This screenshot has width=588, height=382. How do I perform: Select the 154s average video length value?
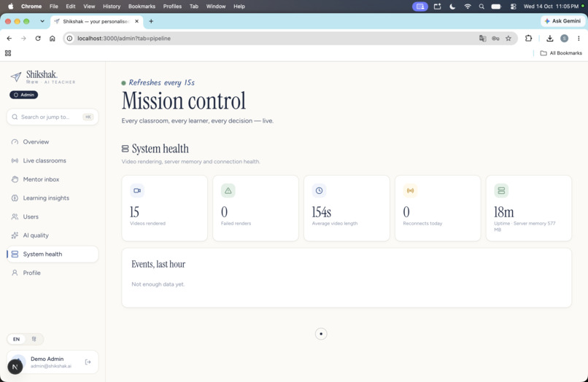322,212
